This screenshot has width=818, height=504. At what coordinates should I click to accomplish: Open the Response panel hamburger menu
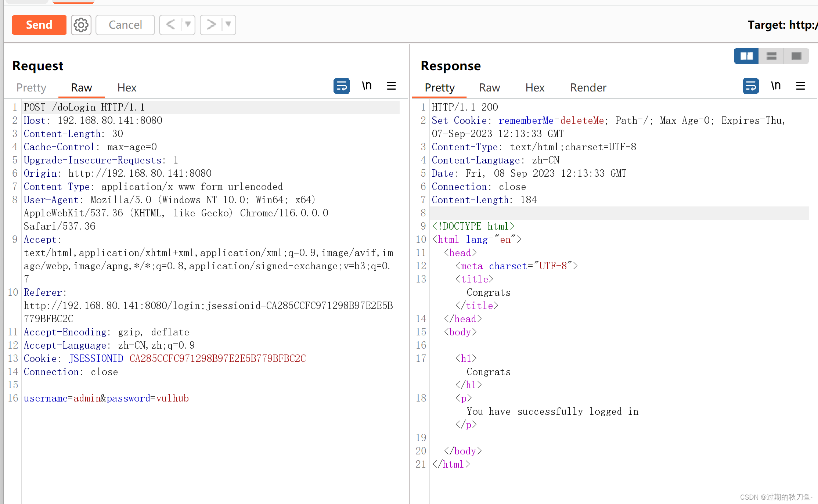pyautogui.click(x=801, y=86)
